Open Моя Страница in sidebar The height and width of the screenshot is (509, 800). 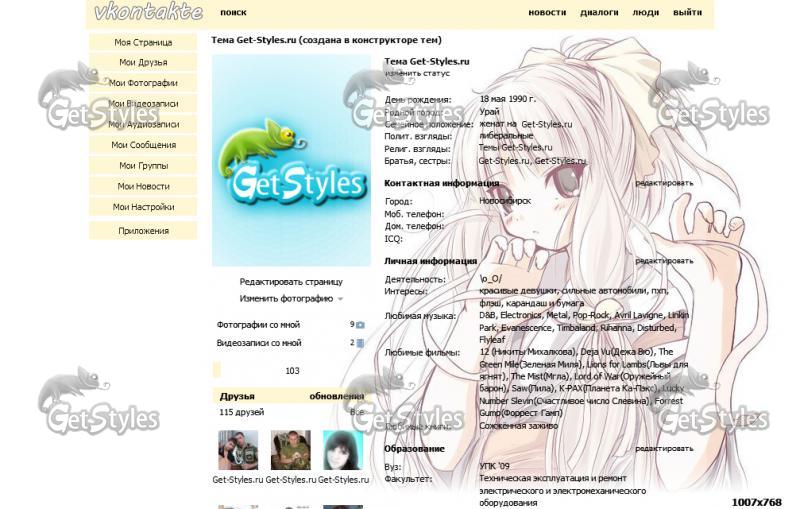pyautogui.click(x=143, y=42)
